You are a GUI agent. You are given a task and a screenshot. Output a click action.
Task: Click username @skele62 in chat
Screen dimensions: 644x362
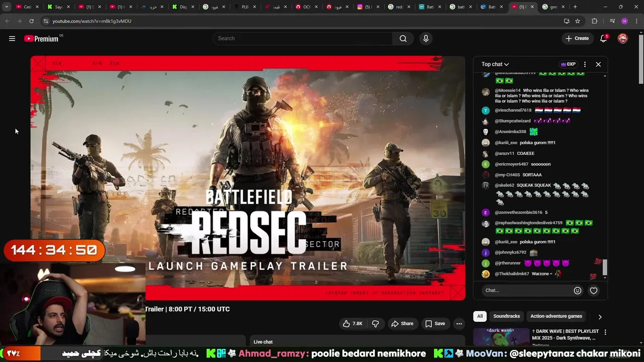tap(504, 186)
